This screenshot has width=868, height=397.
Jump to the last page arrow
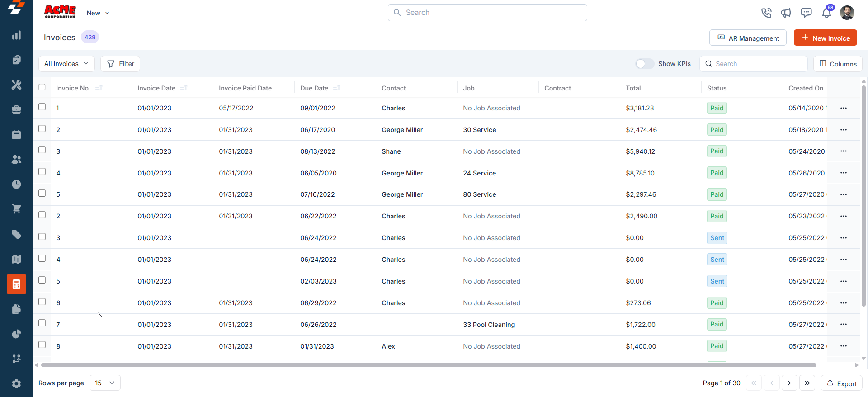tap(807, 383)
